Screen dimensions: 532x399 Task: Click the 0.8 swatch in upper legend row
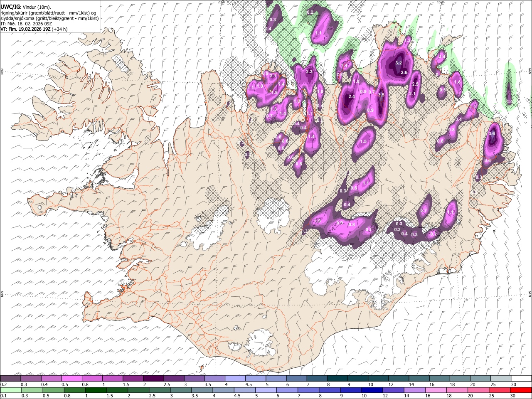pyautogui.click(x=92, y=378)
